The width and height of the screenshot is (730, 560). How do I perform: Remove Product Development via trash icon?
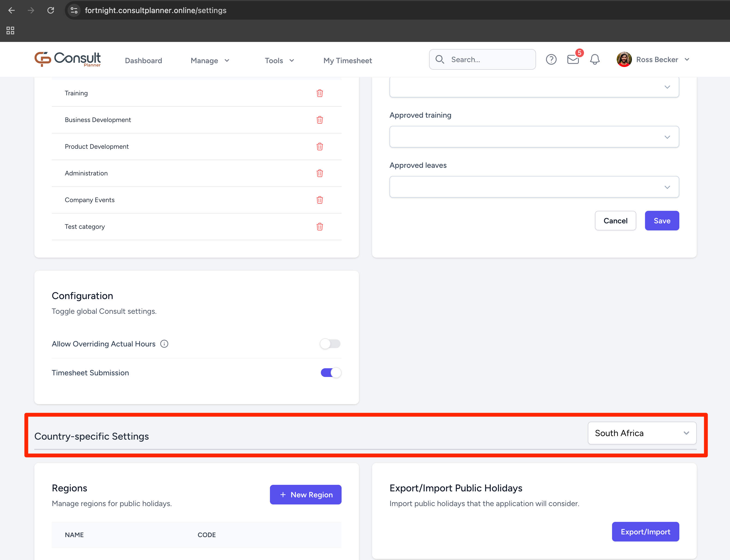click(x=319, y=146)
